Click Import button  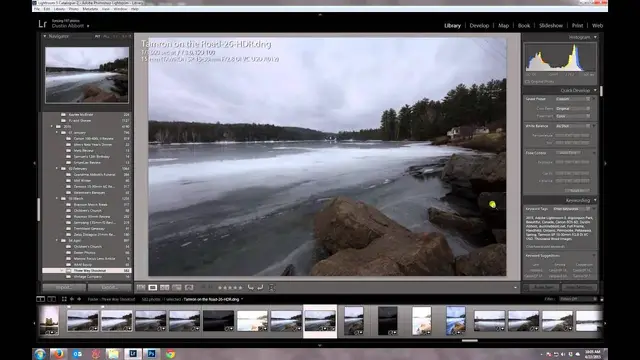(64, 287)
